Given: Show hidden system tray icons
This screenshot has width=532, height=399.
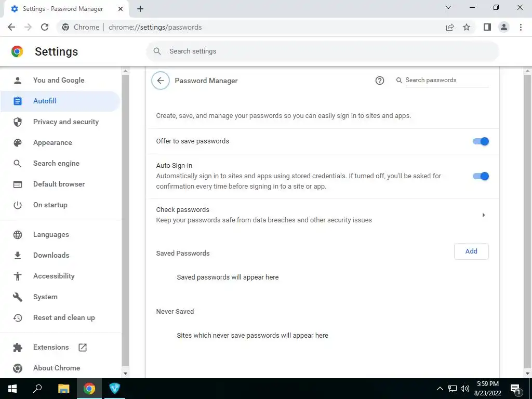Looking at the screenshot, I should coord(440,389).
